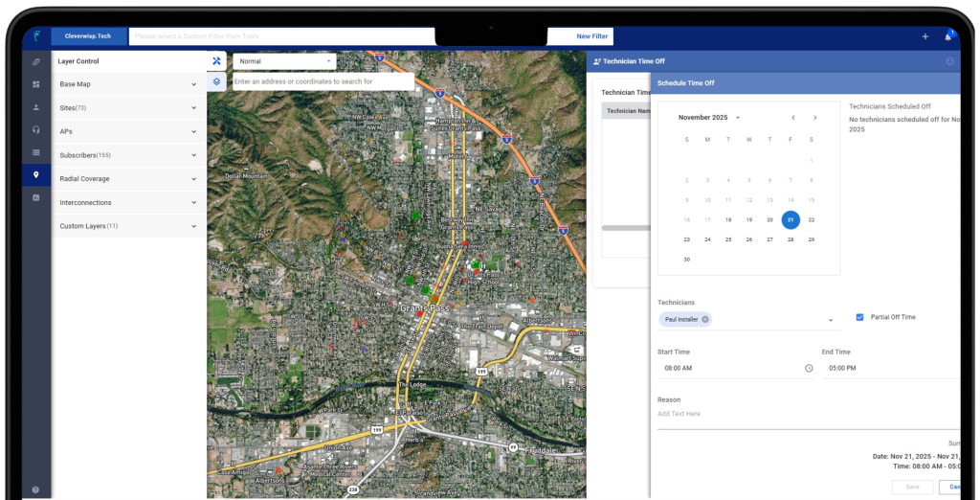Viewport: 980px width, 500px height.
Task: Open the notifications bell
Action: click(x=947, y=36)
